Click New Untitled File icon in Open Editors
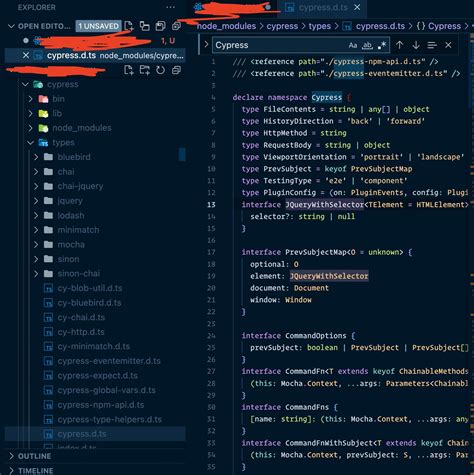 click(x=129, y=26)
